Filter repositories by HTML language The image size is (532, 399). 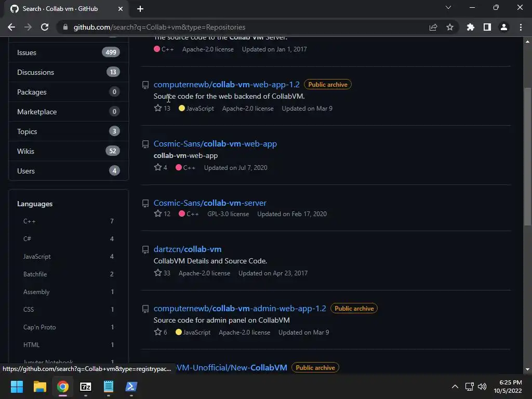pos(69,345)
